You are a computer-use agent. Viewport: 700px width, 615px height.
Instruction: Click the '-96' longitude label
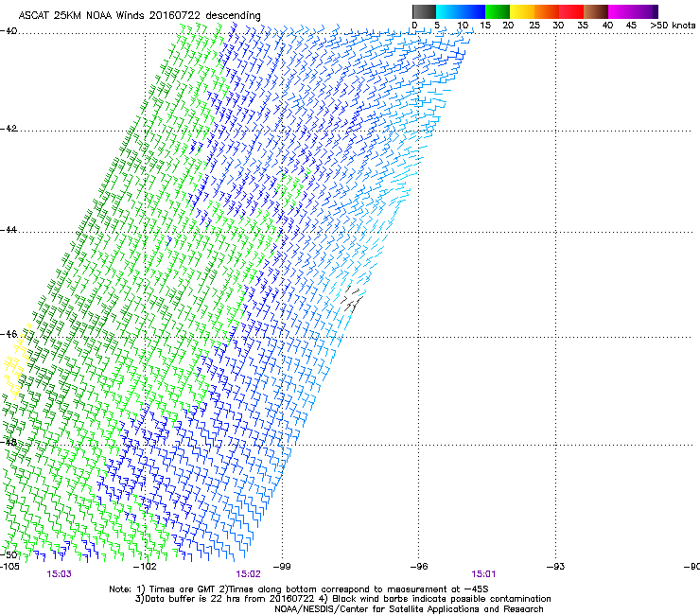tap(419, 567)
